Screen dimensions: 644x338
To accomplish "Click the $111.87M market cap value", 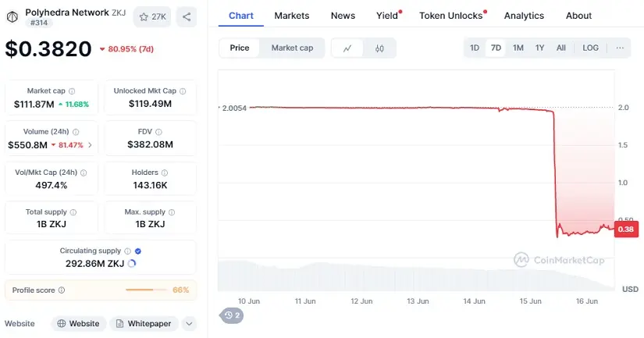I will pos(34,105).
